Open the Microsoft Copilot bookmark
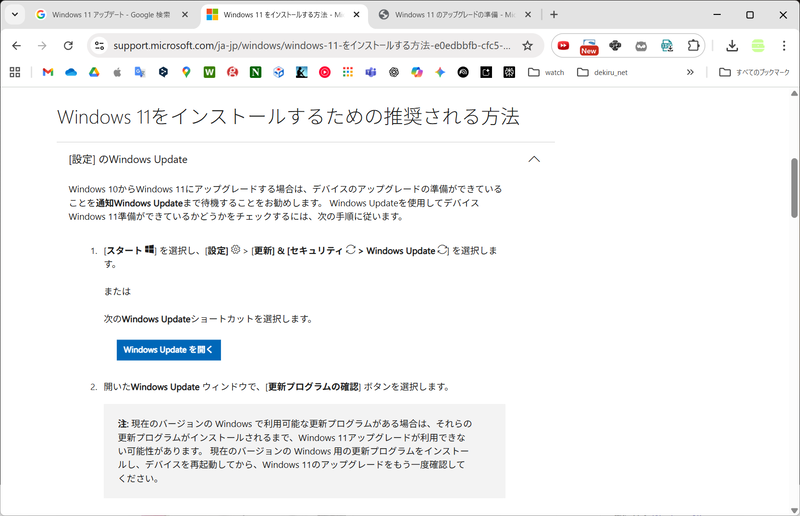The width and height of the screenshot is (800, 516). coord(417,72)
